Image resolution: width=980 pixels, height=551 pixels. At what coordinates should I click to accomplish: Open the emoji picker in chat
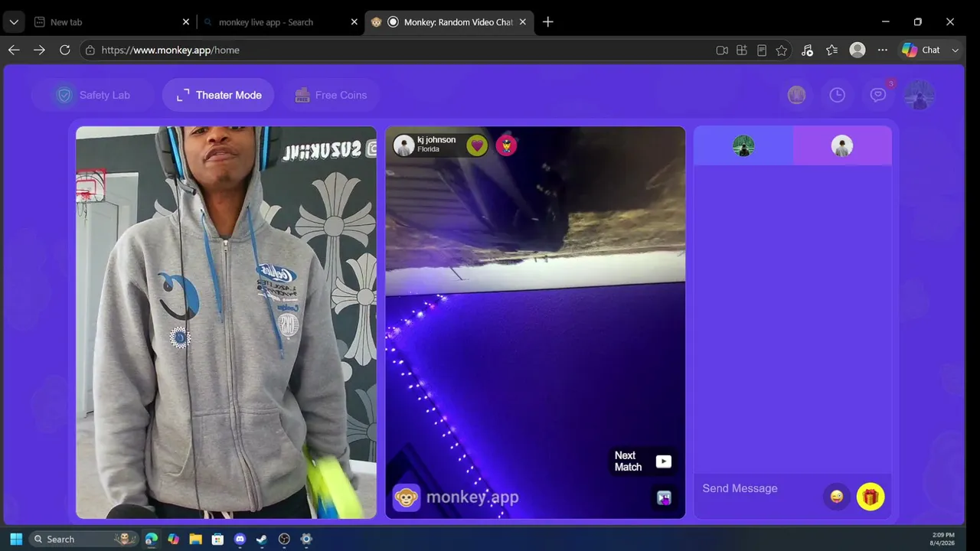tap(837, 497)
